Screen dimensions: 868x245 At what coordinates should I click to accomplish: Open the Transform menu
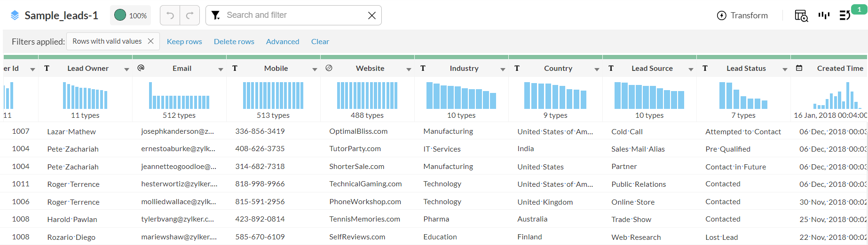click(742, 15)
